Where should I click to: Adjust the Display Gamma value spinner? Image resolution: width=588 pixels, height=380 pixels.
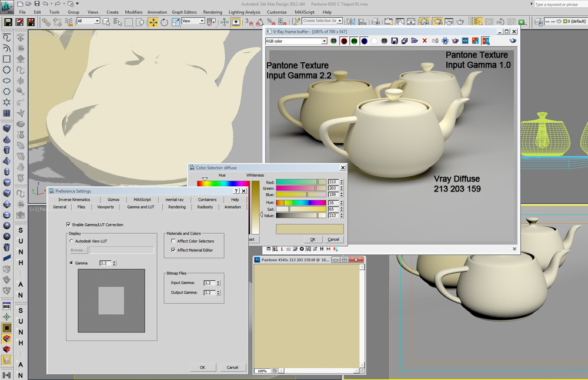(x=115, y=263)
